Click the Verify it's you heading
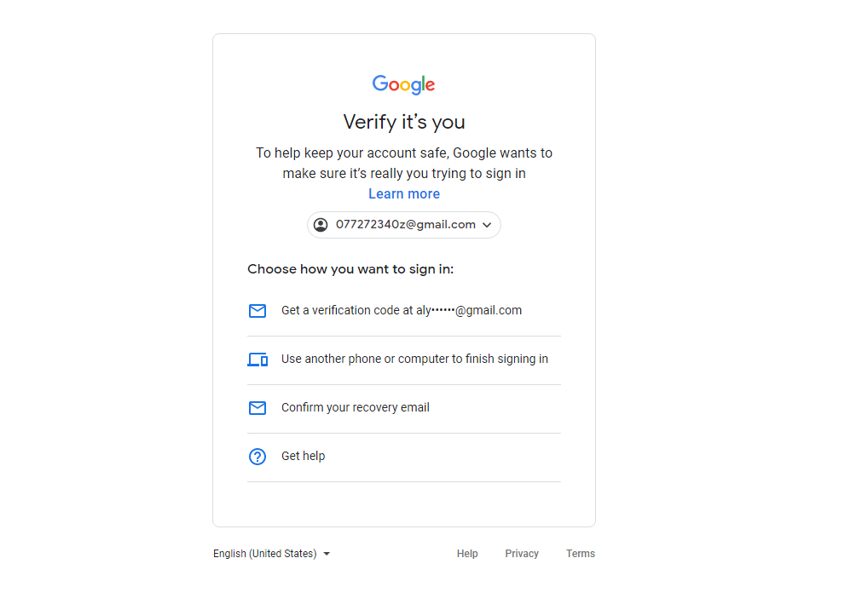Image resolution: width=868 pixels, height=610 pixels. tap(404, 122)
